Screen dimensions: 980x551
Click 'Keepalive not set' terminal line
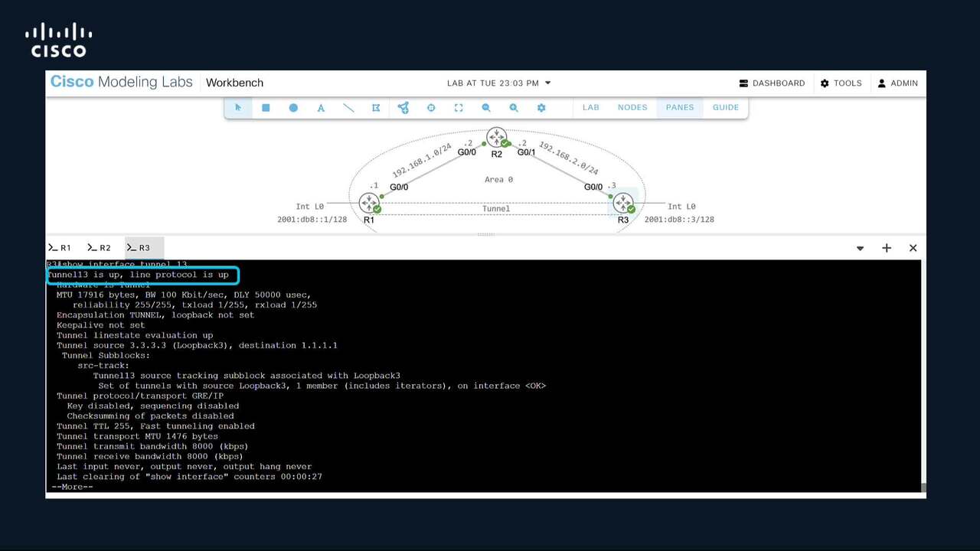pos(101,324)
